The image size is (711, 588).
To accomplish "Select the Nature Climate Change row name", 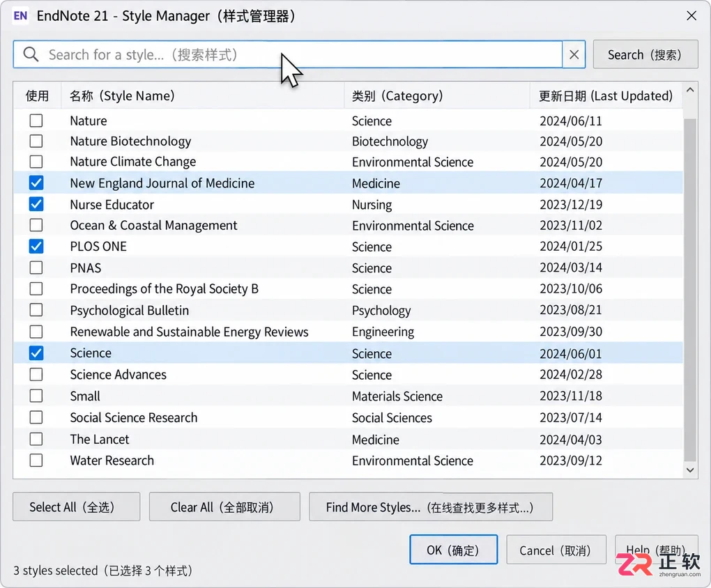I will click(x=133, y=162).
